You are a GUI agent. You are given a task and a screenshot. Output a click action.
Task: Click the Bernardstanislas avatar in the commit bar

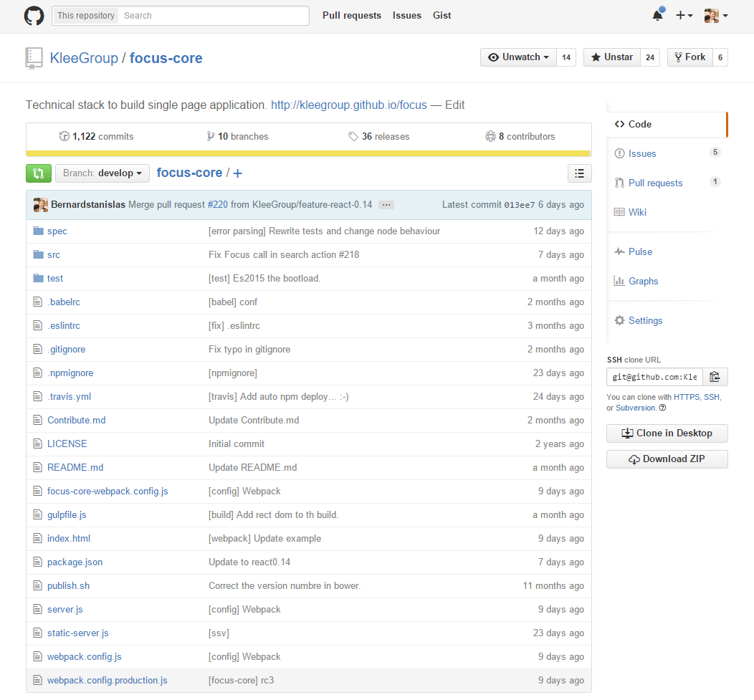tap(41, 205)
